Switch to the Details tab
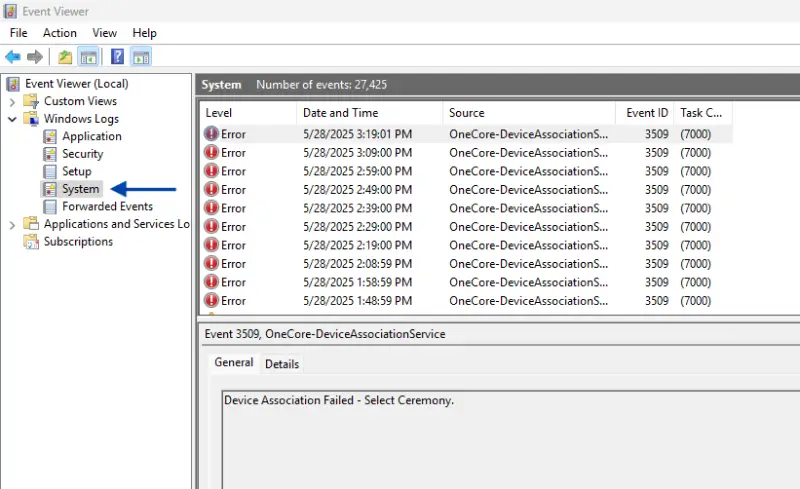 point(282,364)
